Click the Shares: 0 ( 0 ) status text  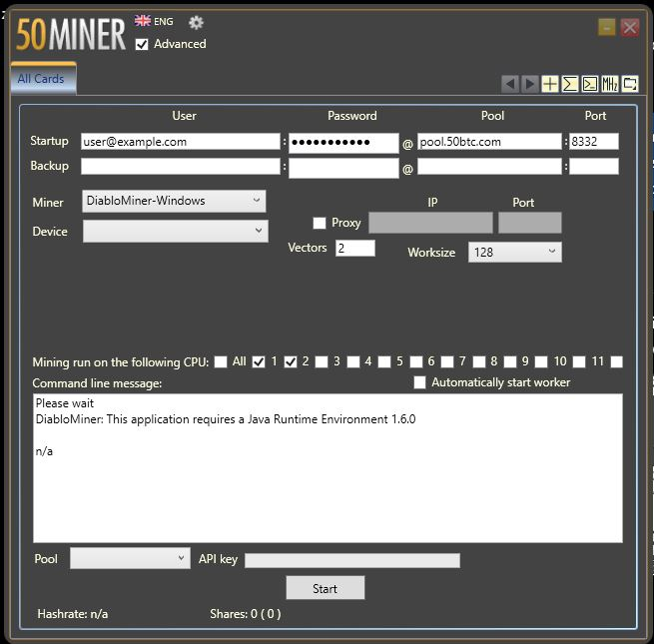(246, 614)
